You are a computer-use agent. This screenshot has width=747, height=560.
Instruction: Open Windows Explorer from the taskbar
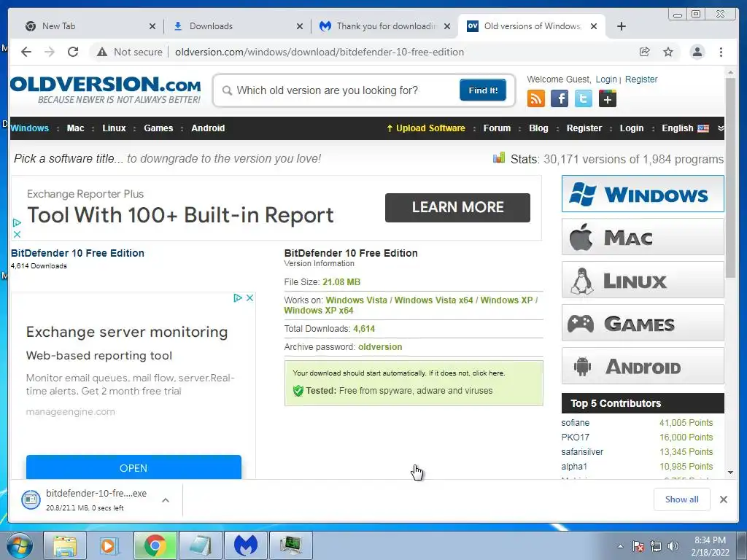click(x=65, y=545)
